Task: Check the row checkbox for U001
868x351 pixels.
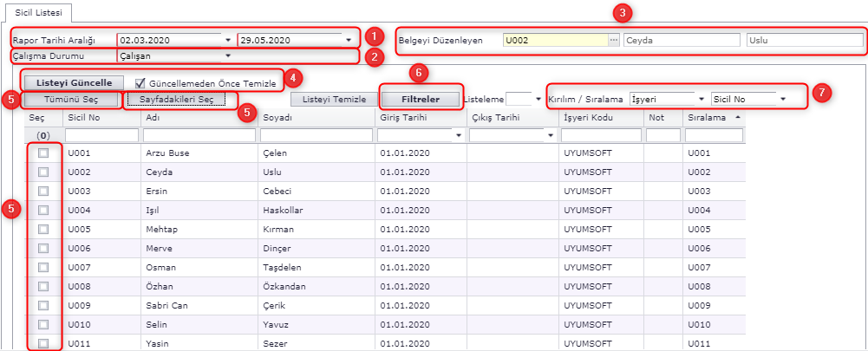Action: pos(43,153)
